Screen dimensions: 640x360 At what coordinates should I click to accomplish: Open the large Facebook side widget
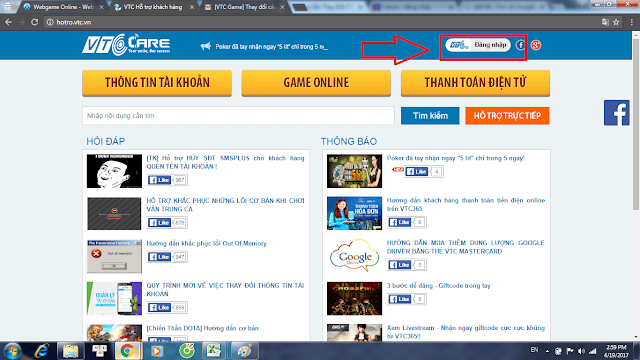pos(616,113)
